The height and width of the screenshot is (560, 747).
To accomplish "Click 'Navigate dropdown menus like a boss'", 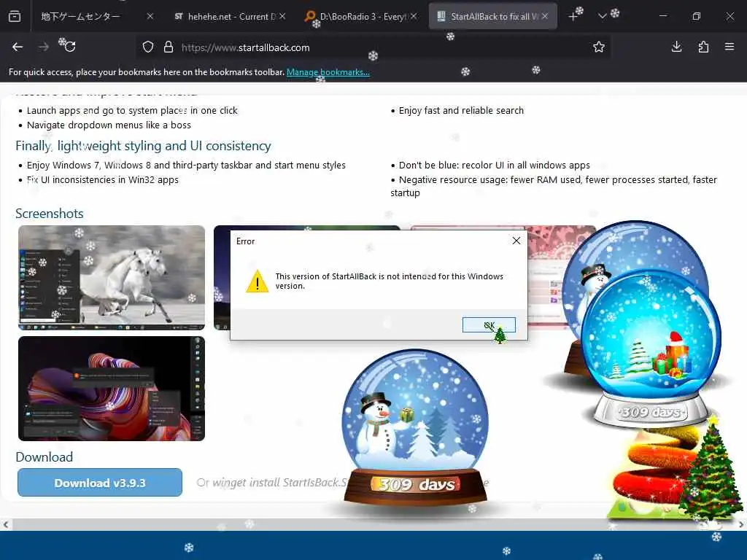I will (109, 125).
